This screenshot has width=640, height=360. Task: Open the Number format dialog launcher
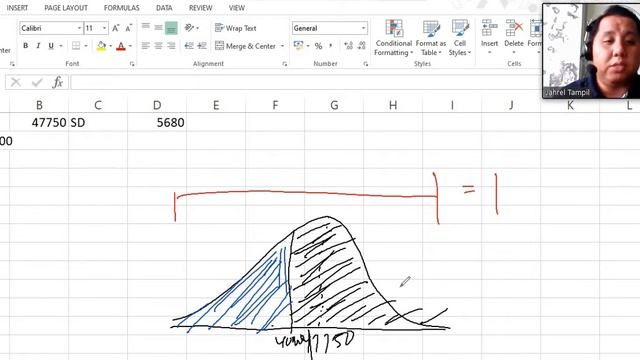(x=366, y=64)
